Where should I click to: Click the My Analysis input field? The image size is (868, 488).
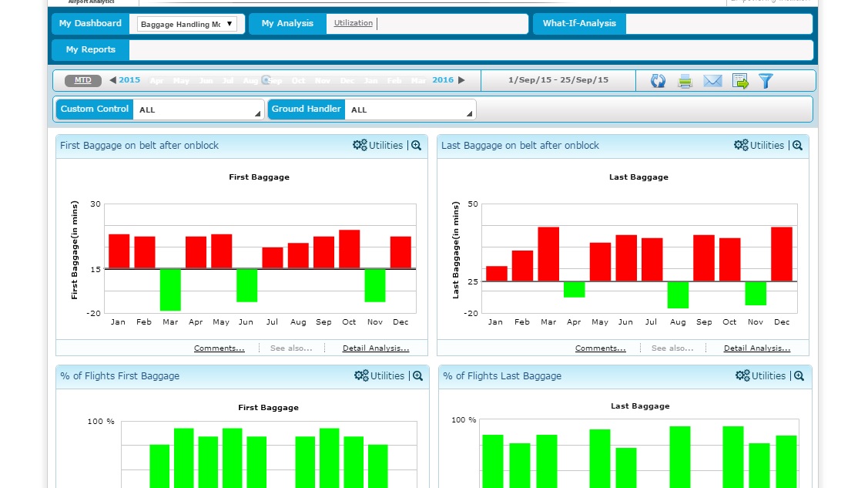point(427,23)
